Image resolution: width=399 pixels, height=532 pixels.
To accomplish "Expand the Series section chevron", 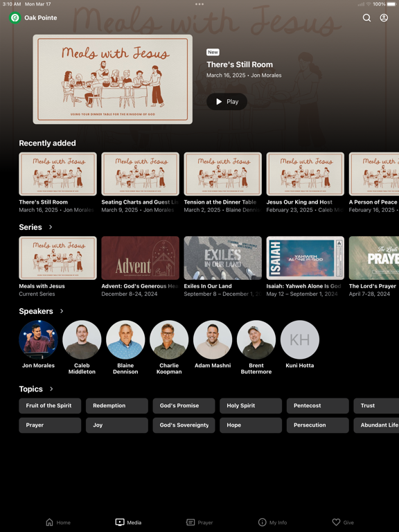I will click(x=51, y=227).
